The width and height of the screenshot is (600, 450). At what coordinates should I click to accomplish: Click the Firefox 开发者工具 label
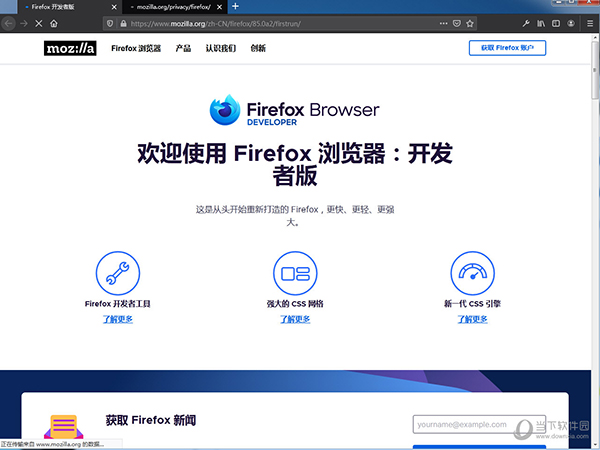[117, 304]
